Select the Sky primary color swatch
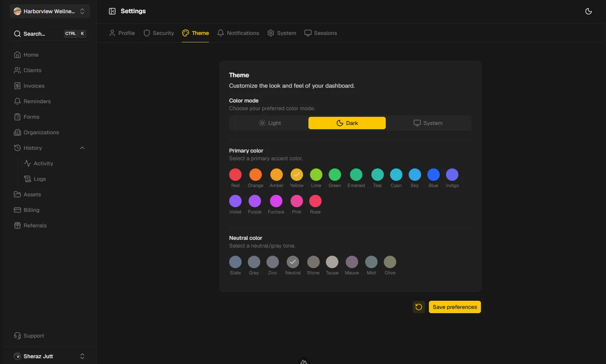Image resolution: width=606 pixels, height=364 pixels. pyautogui.click(x=415, y=174)
